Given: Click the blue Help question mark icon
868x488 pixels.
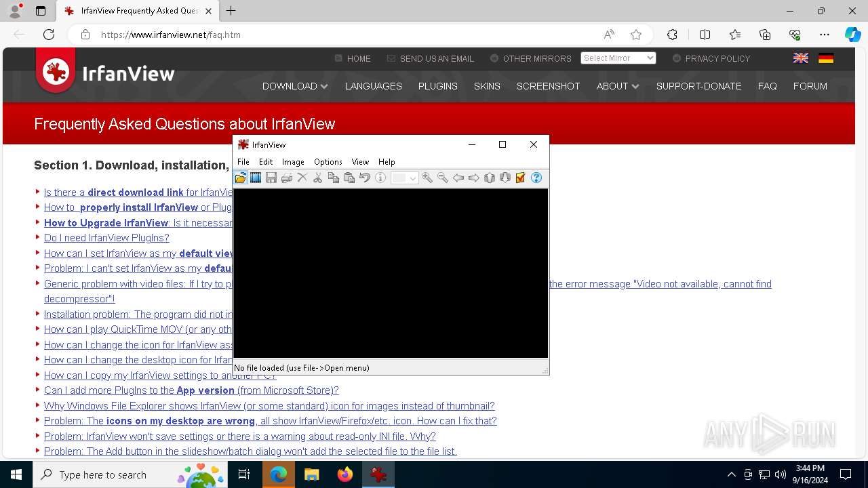Looking at the screenshot, I should click(x=536, y=178).
